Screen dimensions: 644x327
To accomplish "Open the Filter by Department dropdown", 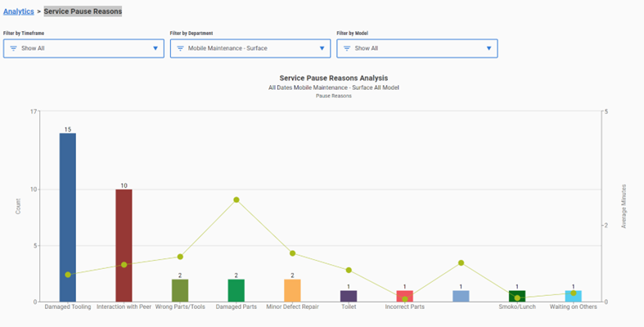I will (250, 48).
